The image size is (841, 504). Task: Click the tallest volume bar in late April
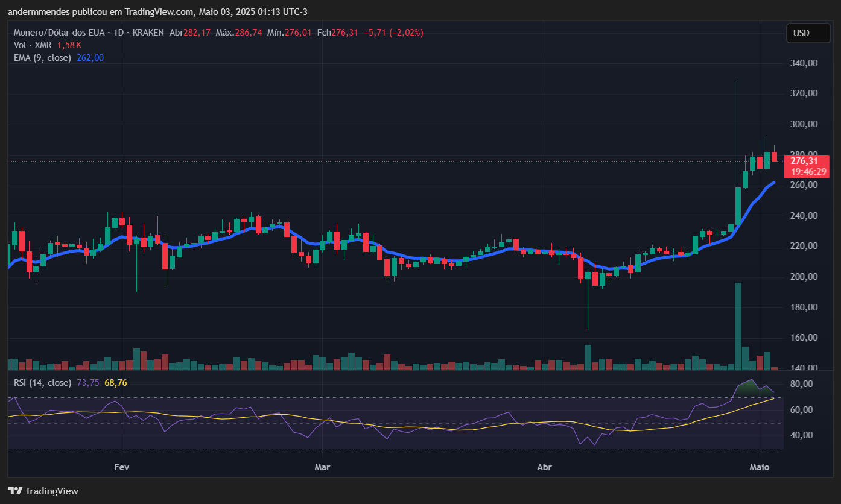pos(738,326)
